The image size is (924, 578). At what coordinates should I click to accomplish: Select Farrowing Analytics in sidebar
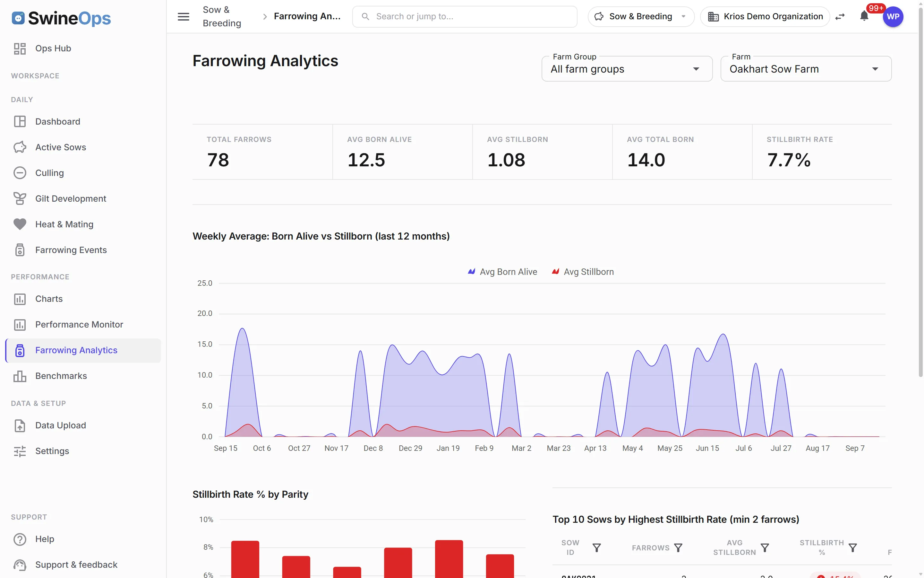click(x=83, y=350)
